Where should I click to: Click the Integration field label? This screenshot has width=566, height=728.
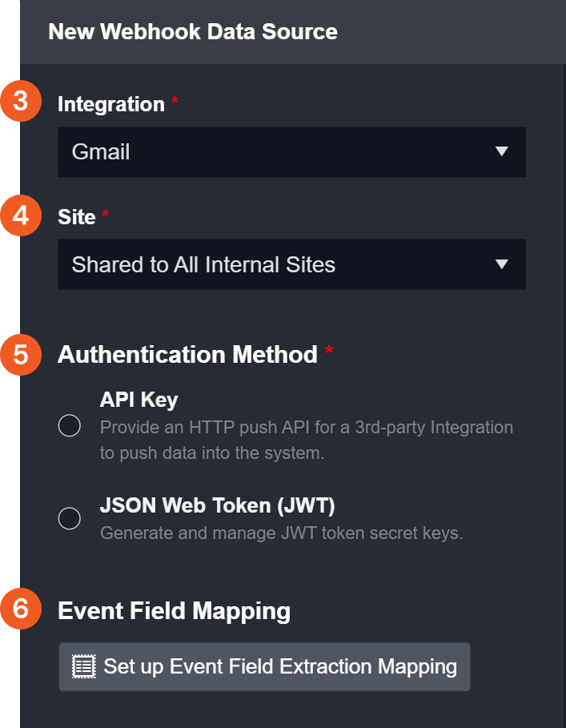[110, 104]
